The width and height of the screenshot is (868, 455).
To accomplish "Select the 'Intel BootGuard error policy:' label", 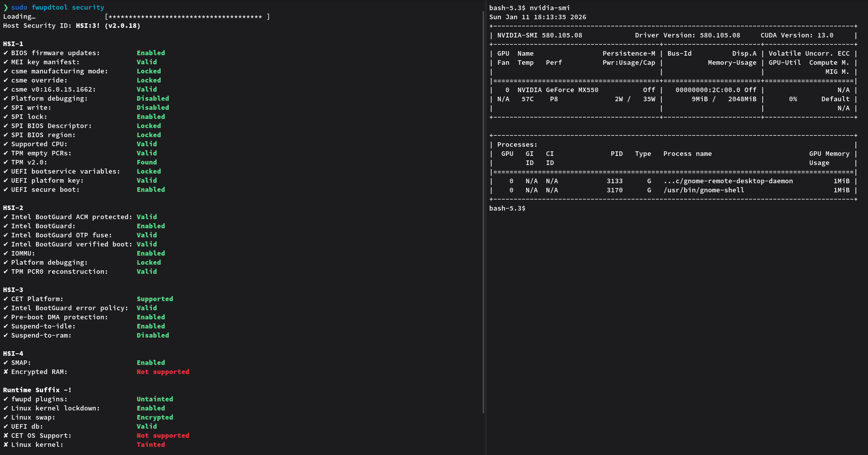I will pos(70,308).
